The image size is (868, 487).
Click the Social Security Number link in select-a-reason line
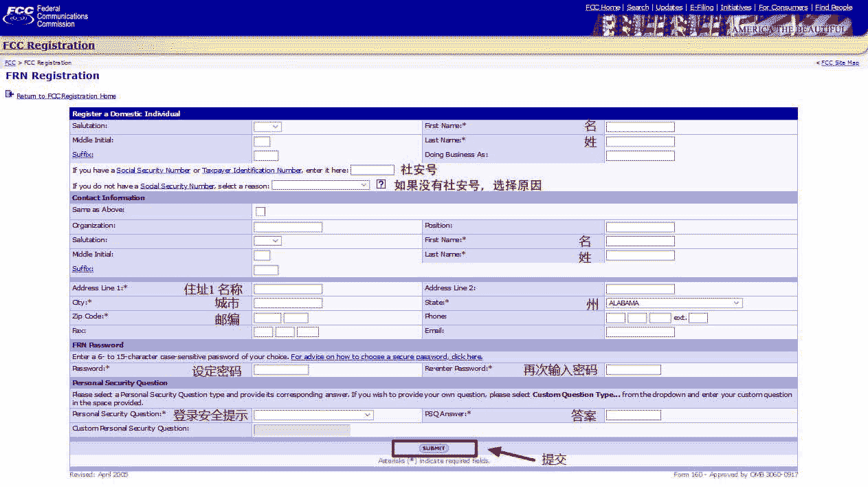(177, 186)
